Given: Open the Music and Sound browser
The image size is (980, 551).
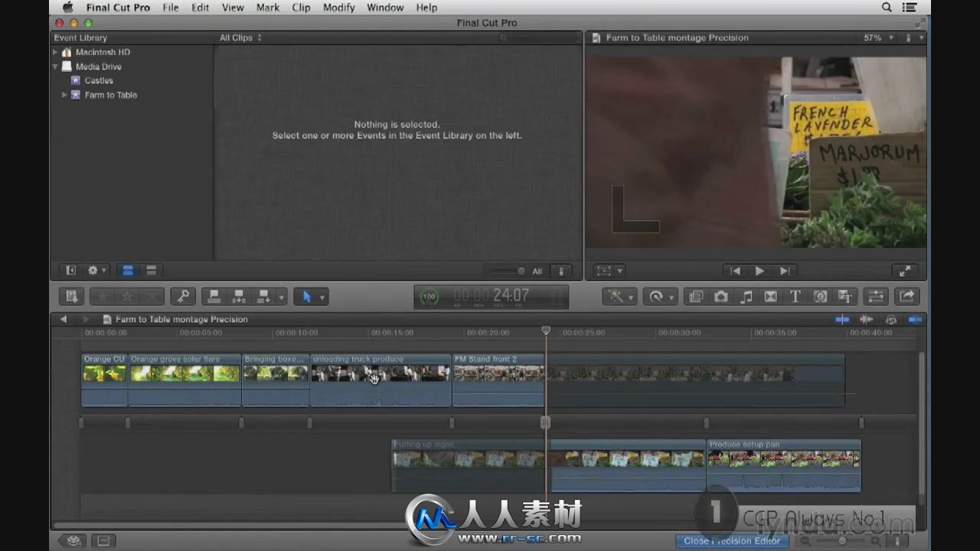Looking at the screenshot, I should (746, 296).
